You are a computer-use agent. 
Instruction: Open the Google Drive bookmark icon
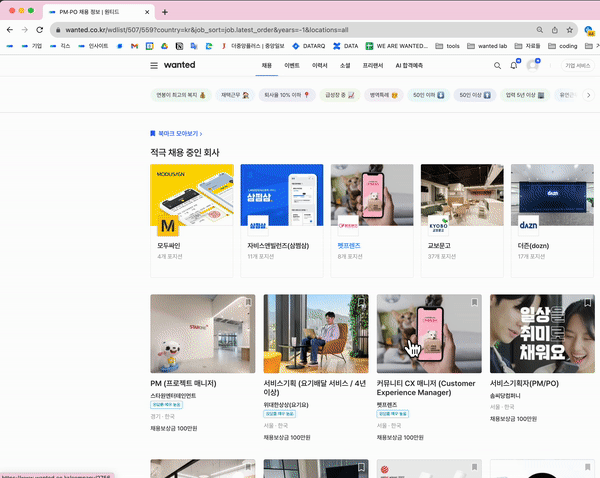point(164,46)
